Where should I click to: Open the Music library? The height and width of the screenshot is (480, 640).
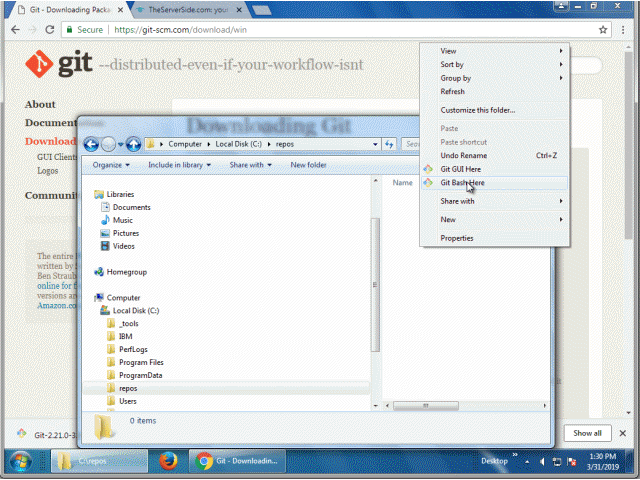[x=122, y=220]
